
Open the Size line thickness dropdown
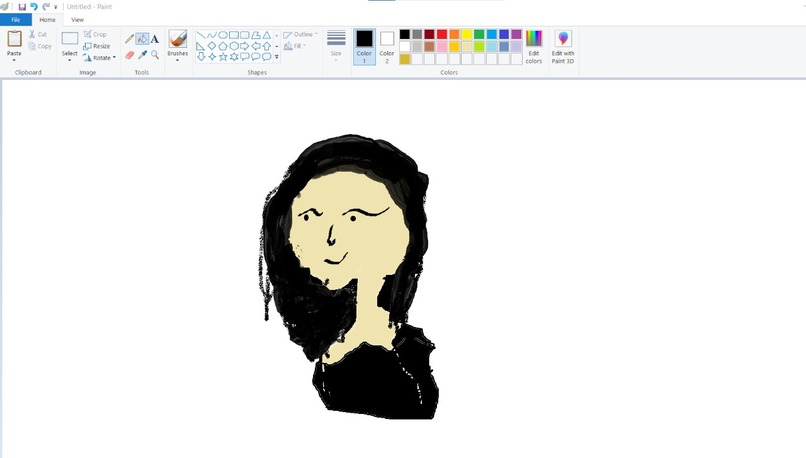coord(336,46)
